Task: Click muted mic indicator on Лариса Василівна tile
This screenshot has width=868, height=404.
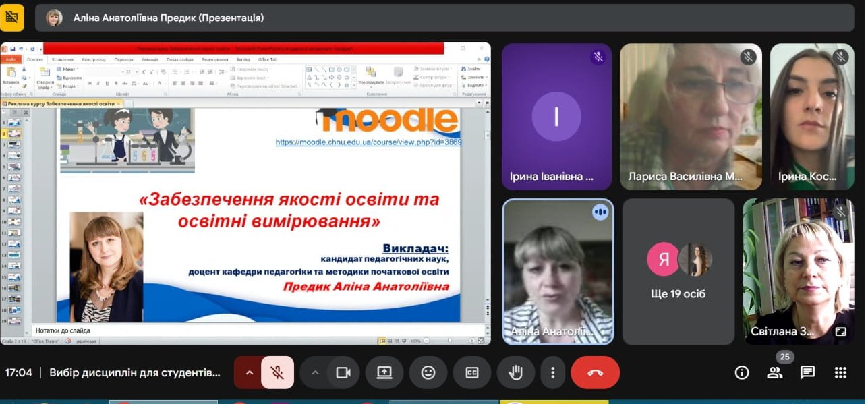Action: coord(747,57)
